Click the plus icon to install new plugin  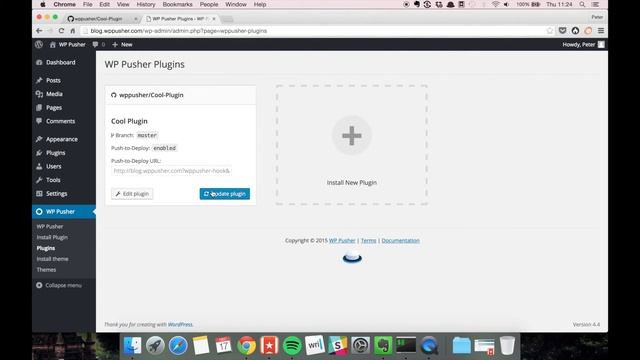point(351,136)
